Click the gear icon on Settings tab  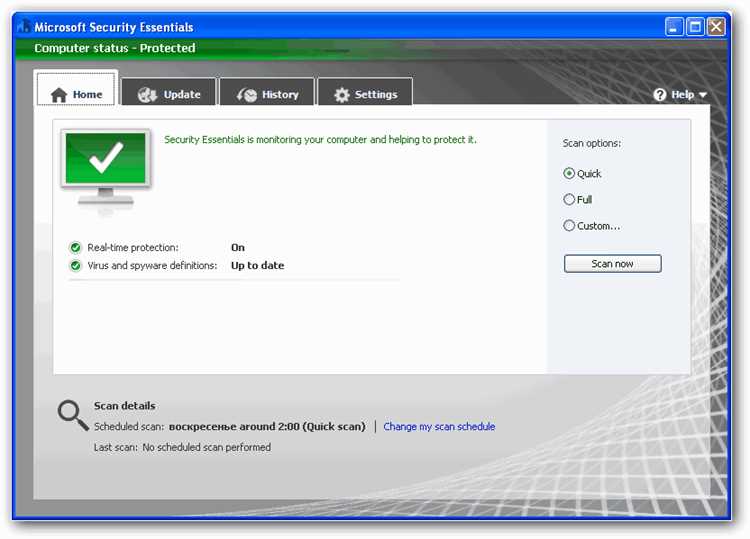coord(342,95)
